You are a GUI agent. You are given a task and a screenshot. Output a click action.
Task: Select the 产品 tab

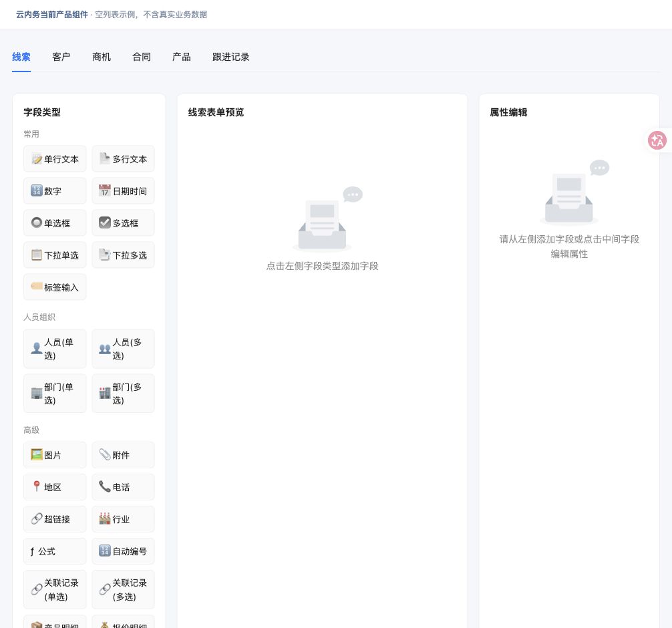coord(181,57)
